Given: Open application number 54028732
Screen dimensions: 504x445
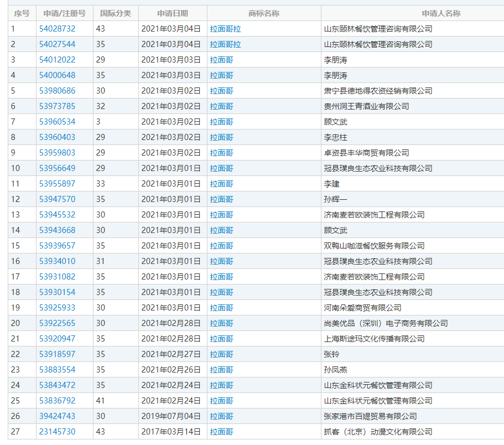Looking at the screenshot, I should pos(57,29).
